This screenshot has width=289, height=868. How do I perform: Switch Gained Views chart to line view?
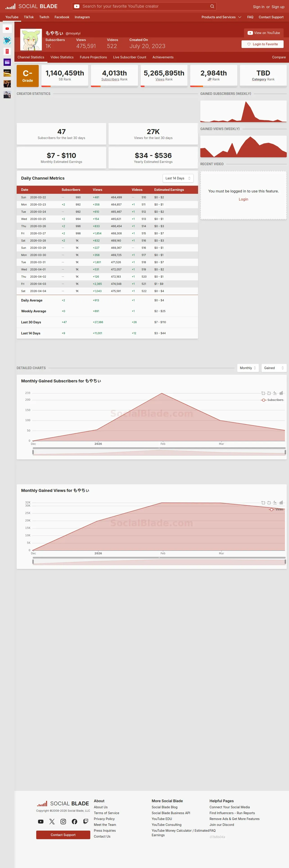pyautogui.click(x=275, y=503)
